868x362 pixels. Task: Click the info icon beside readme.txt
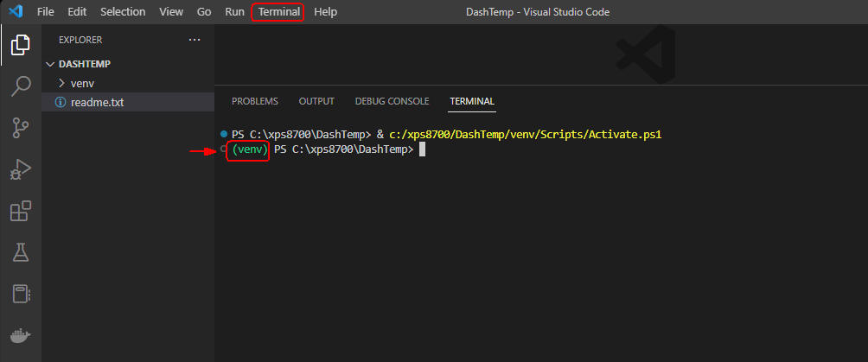point(61,103)
